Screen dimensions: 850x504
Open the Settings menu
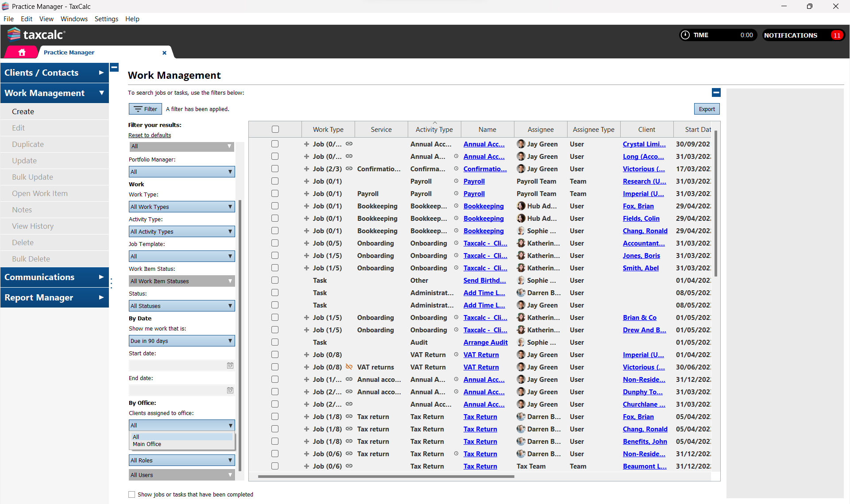(x=106, y=19)
